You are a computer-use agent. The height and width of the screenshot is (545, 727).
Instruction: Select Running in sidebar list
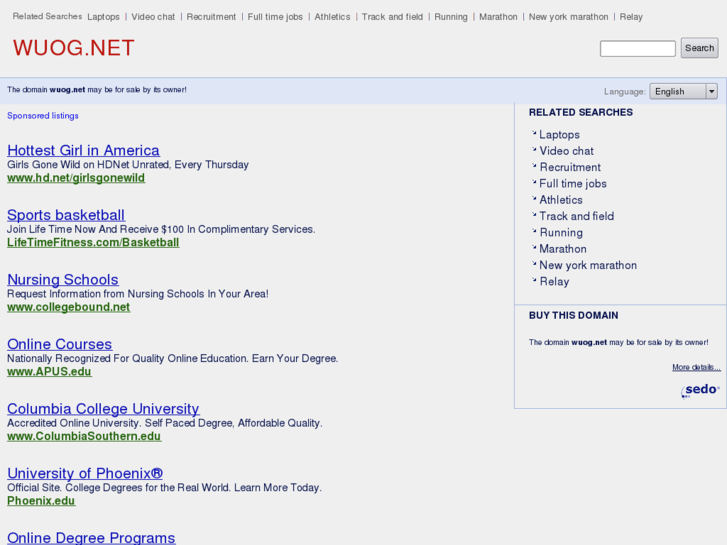(561, 233)
